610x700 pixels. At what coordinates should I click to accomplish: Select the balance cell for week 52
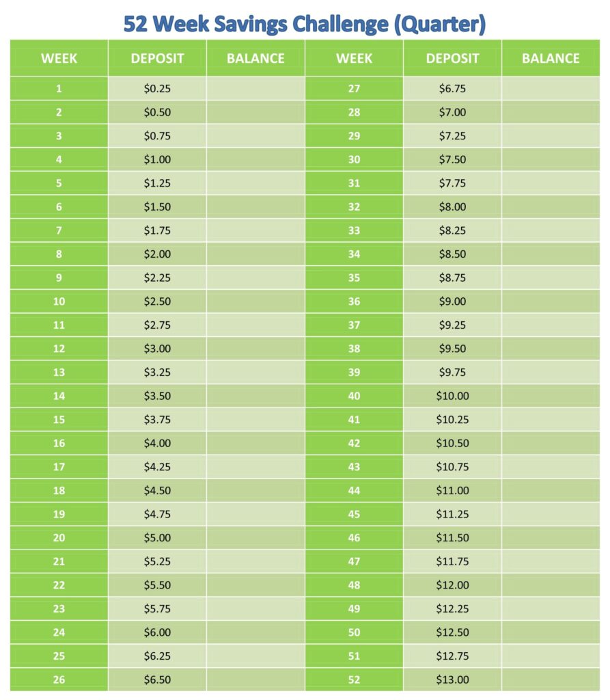(x=551, y=679)
